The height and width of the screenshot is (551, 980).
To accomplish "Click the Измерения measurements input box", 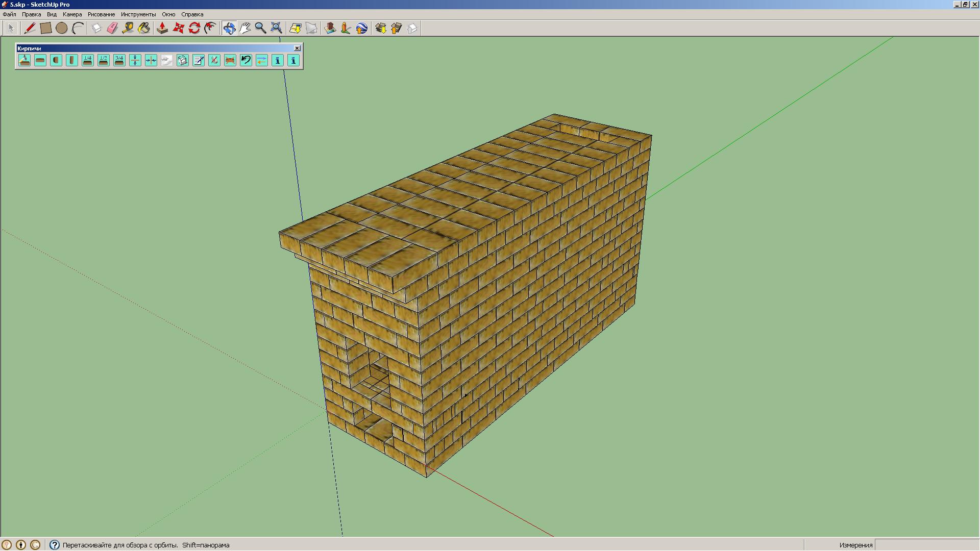I will click(926, 545).
